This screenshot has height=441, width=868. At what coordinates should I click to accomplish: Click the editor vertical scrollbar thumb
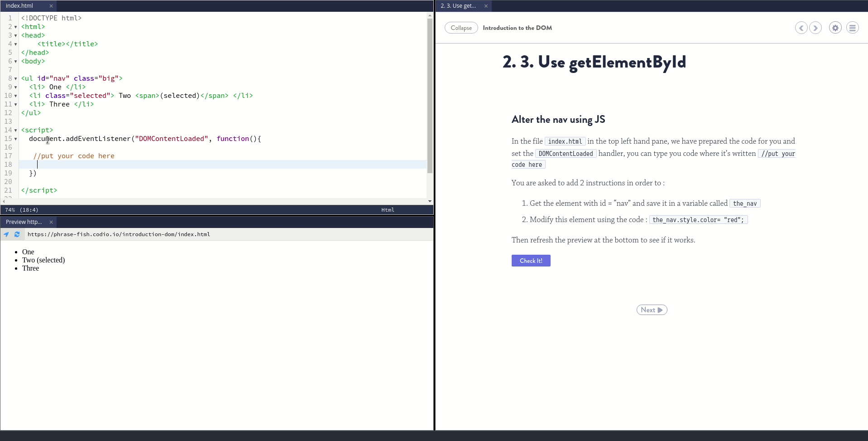430,96
